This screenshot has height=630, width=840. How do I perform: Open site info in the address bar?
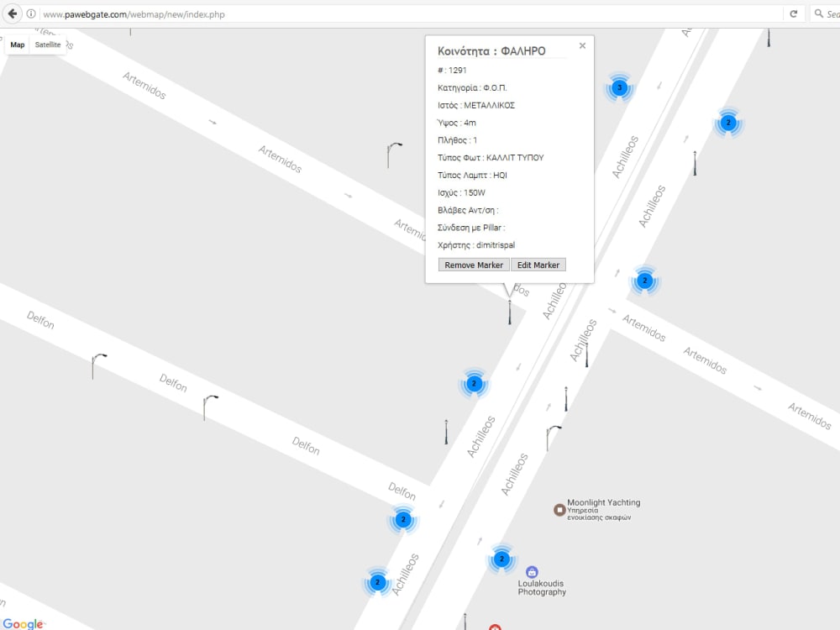[30, 13]
